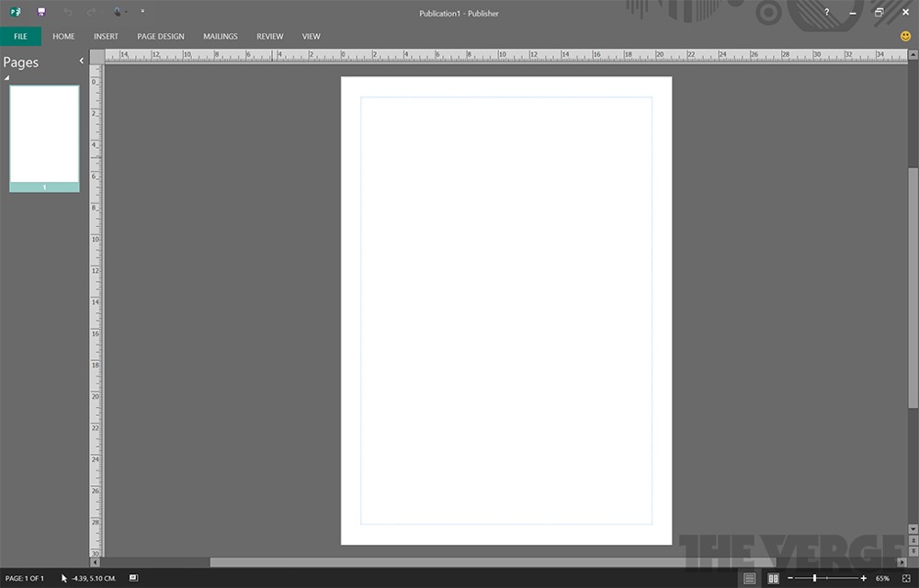919x588 pixels.
Task: Open Customize Quick Access Toolbar dropdown
Action: point(142,12)
